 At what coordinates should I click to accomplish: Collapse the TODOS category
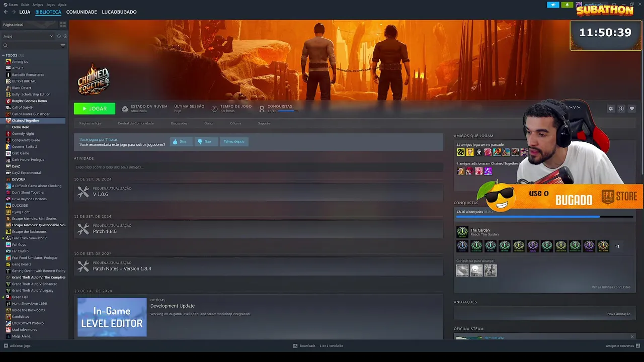(3, 55)
